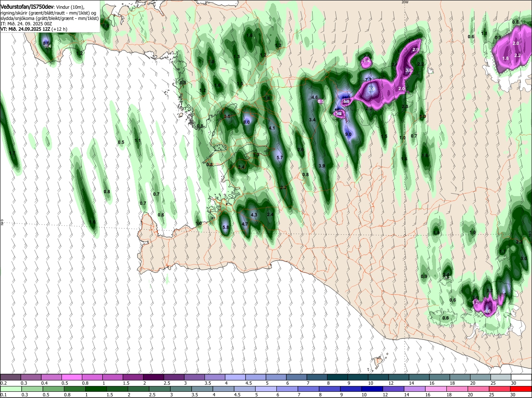This screenshot has height=398, width=532.
Task: Click the 'slydda/snjókoma' description line
Action: (x=49, y=18)
